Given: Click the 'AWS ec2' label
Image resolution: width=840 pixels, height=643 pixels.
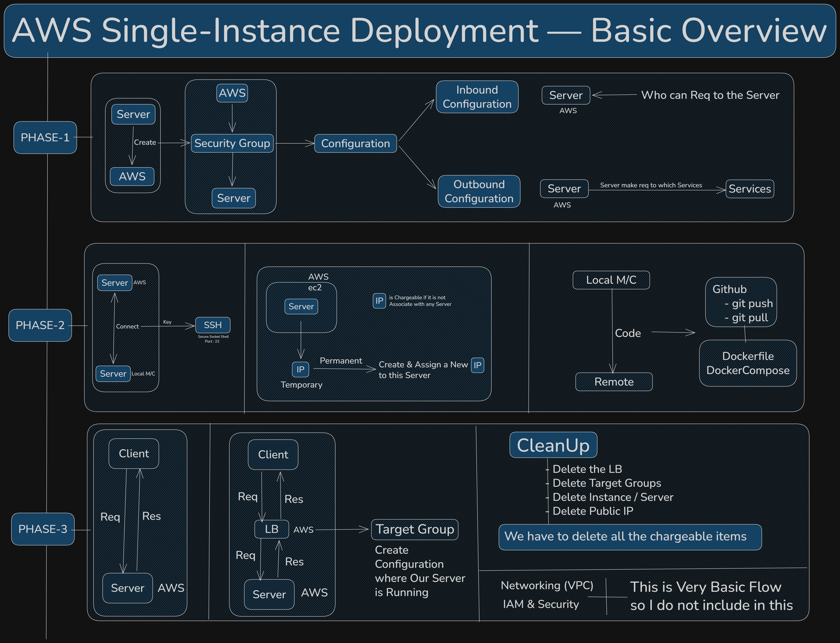Looking at the screenshot, I should 318,282.
